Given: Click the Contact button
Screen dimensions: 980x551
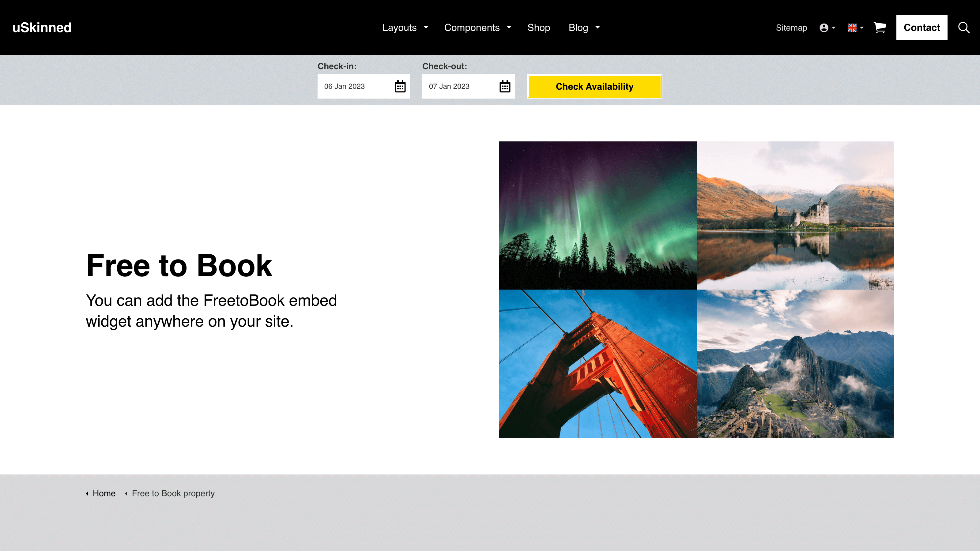Looking at the screenshot, I should pos(922,28).
